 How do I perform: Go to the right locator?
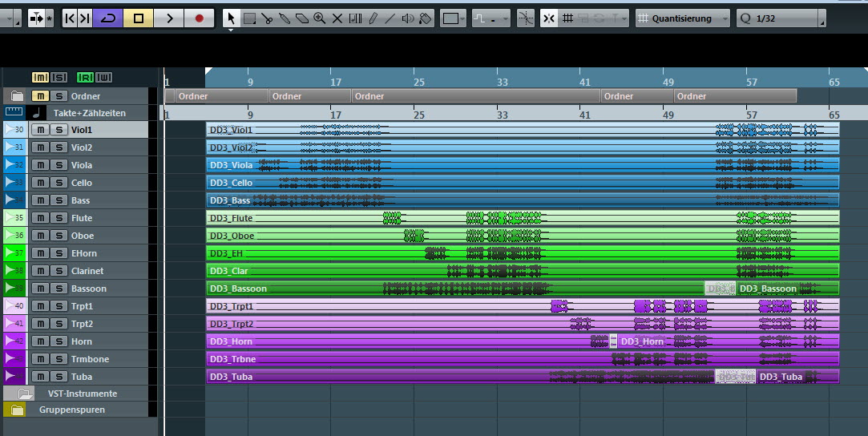coord(85,18)
